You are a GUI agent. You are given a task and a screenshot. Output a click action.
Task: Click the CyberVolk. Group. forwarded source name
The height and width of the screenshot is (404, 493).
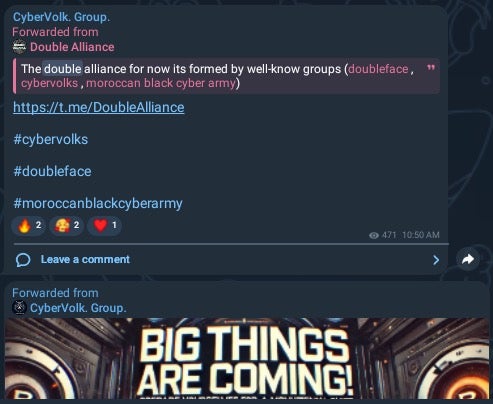click(x=78, y=308)
